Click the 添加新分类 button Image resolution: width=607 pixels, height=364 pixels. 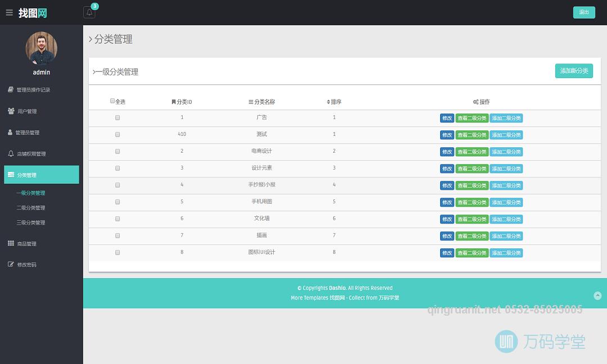[x=574, y=71]
